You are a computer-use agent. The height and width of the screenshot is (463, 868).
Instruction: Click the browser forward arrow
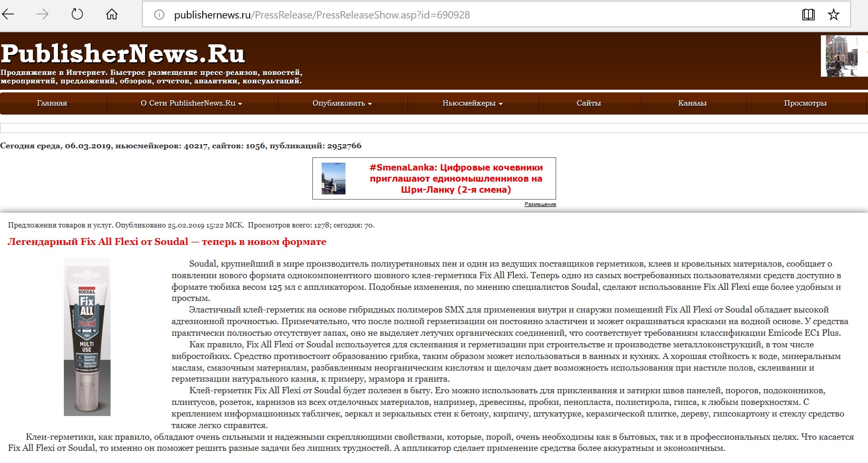coord(42,14)
